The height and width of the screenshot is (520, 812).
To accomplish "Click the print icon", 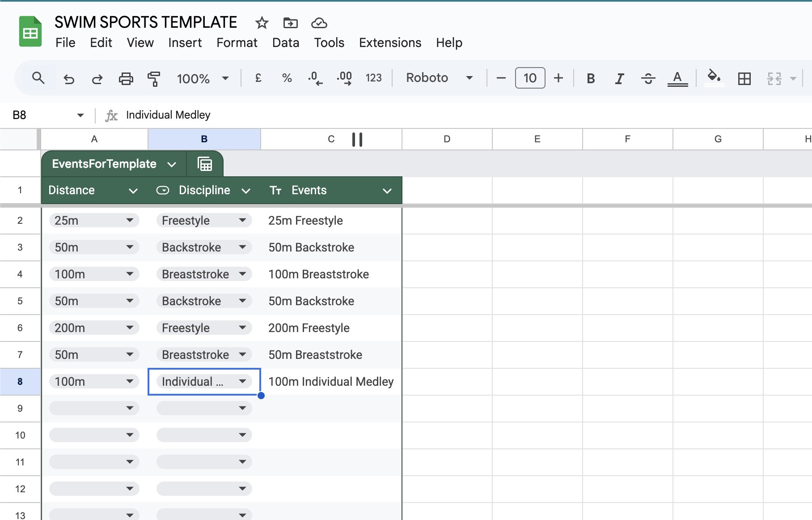I will 126,79.
